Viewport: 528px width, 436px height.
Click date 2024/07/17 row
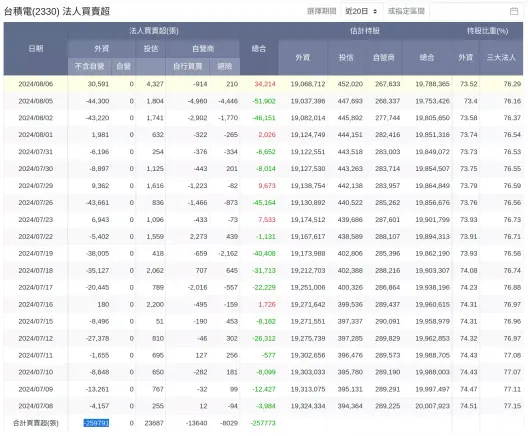click(36, 288)
